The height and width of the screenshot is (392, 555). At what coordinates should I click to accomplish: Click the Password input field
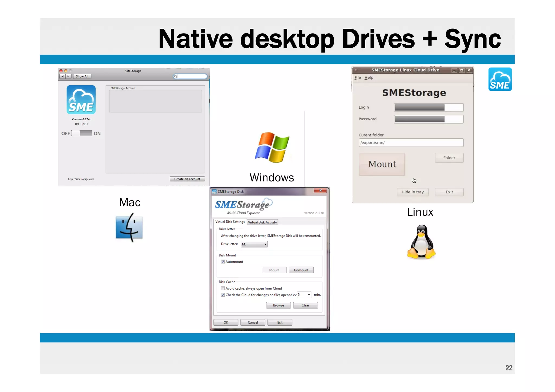429,119
